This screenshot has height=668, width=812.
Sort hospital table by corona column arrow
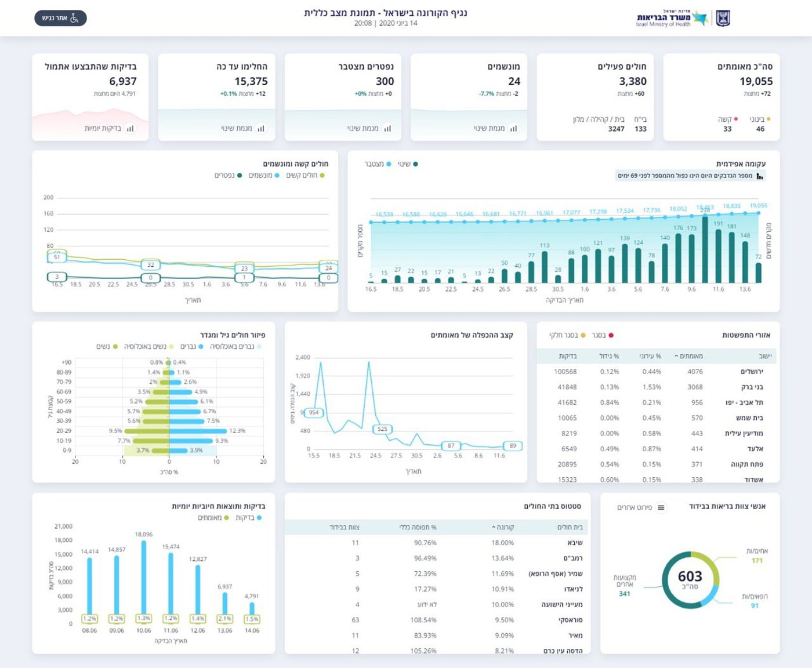(x=494, y=527)
